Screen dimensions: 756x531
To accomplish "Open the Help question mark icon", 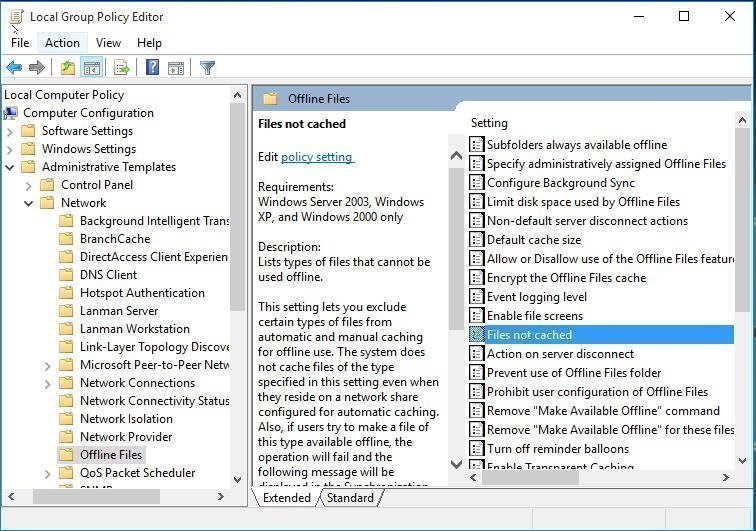I will 152,67.
